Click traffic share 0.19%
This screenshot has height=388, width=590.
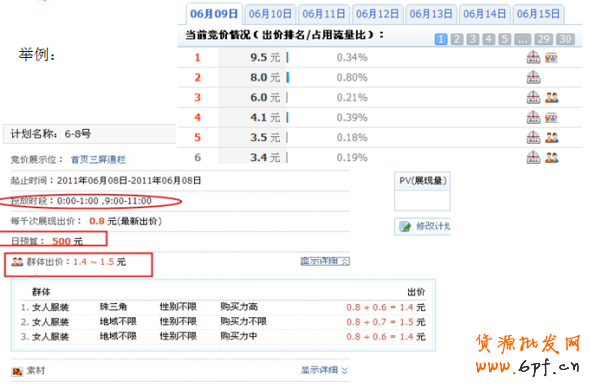[352, 157]
